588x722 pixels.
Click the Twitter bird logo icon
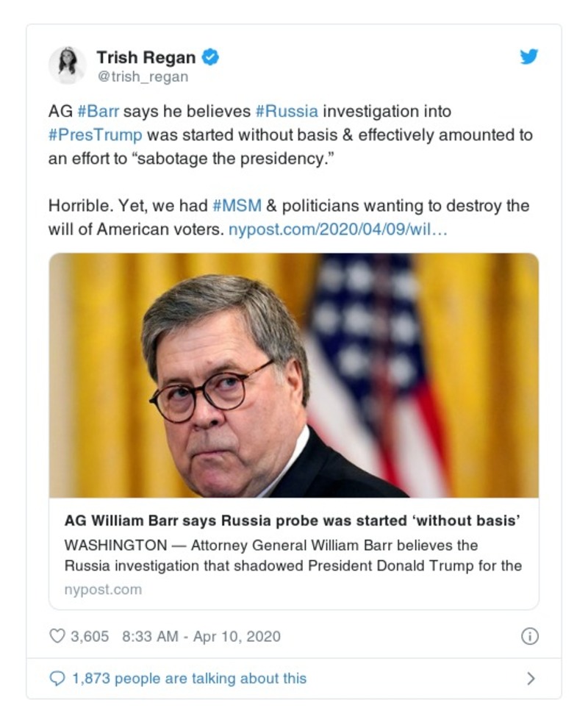(x=529, y=57)
